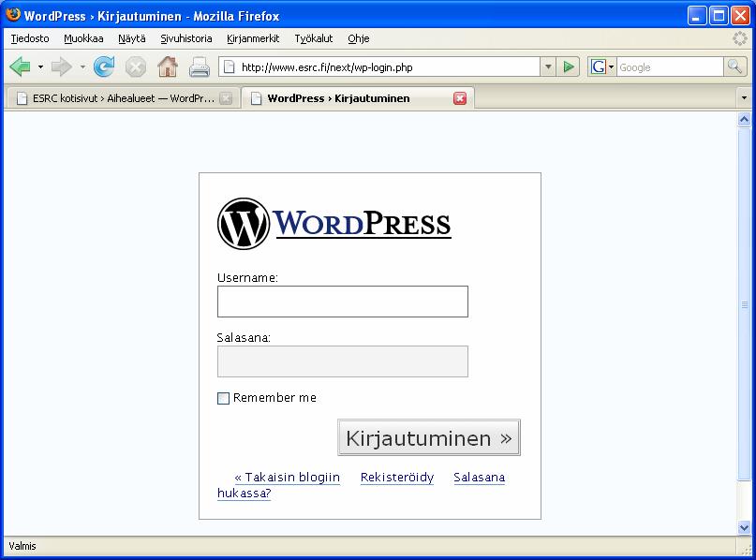Focus the Username input field

(x=343, y=302)
